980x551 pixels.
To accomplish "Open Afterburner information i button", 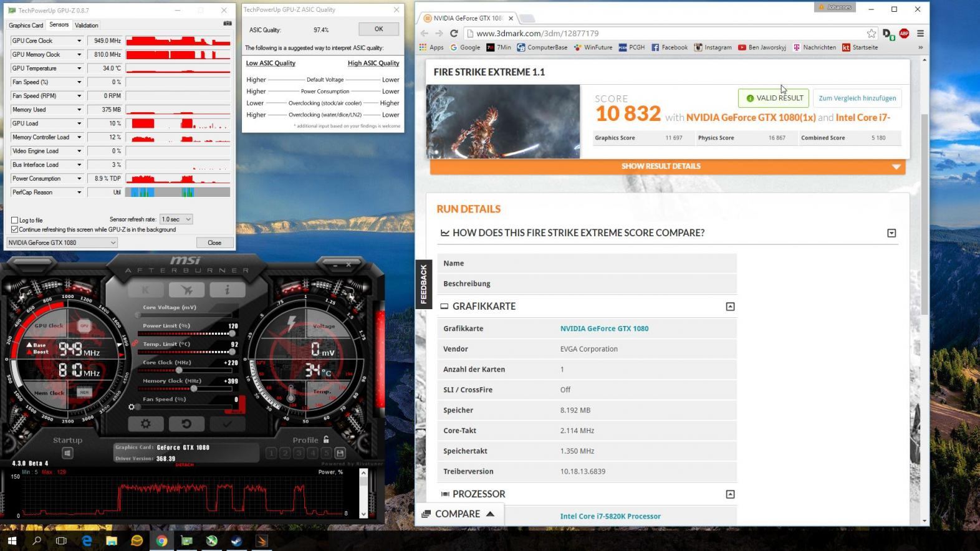I will pos(227,290).
